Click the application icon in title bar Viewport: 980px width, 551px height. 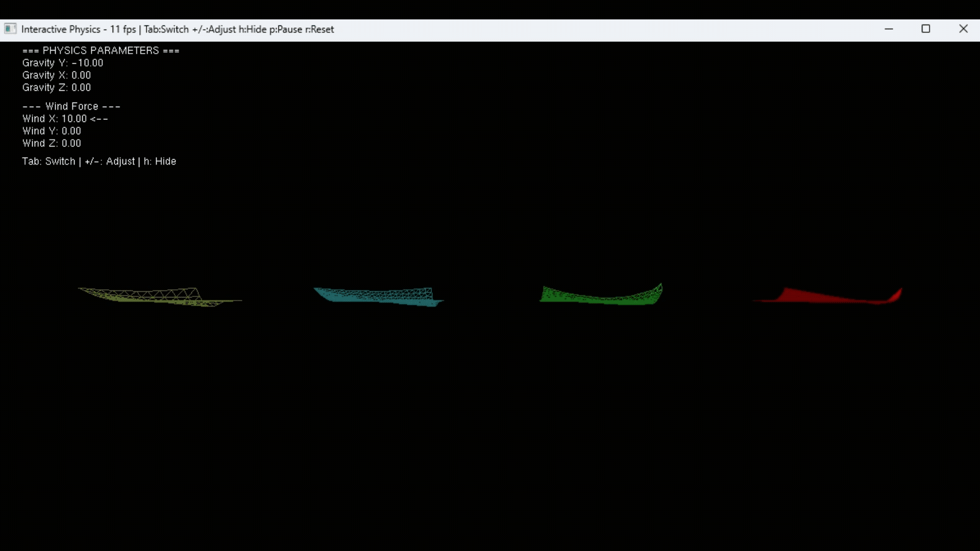[x=10, y=29]
